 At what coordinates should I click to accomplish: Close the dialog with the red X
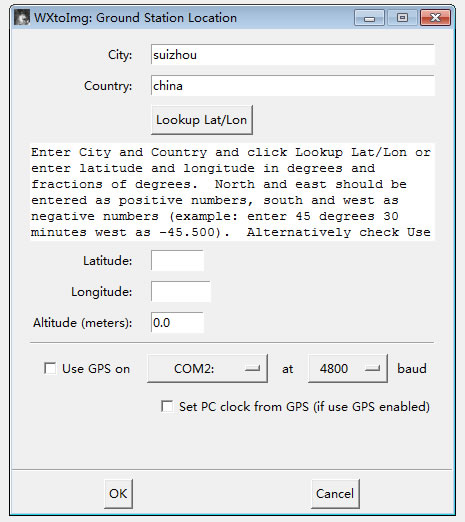pyautogui.click(x=436, y=18)
